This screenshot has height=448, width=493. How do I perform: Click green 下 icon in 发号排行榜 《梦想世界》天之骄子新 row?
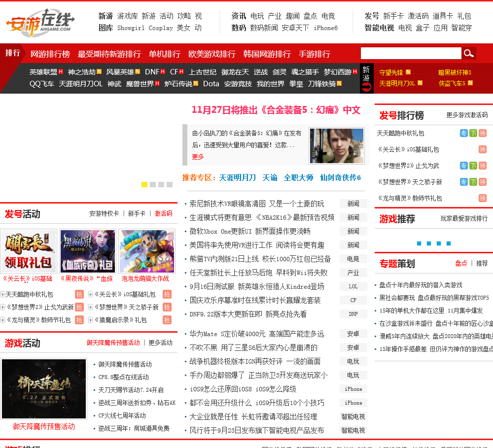click(473, 182)
